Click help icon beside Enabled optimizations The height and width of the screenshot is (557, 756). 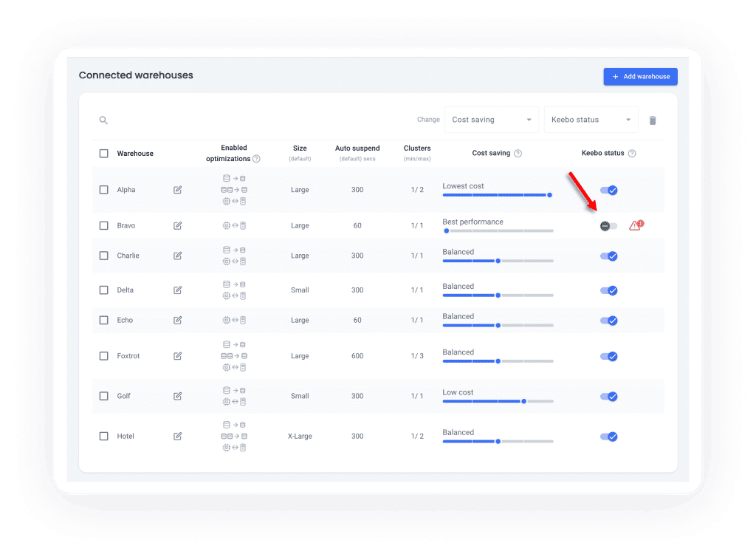point(256,159)
